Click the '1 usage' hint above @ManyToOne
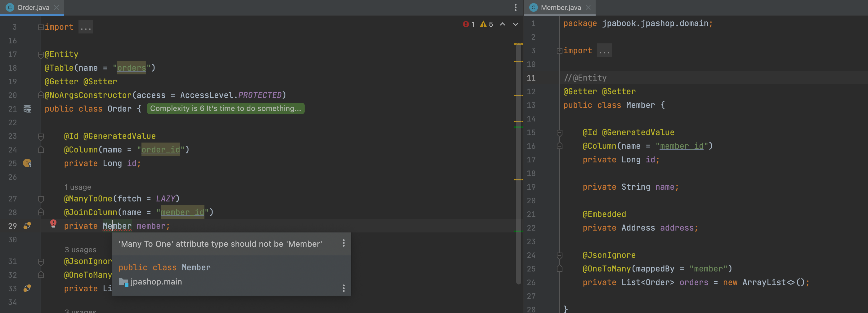 [78, 187]
